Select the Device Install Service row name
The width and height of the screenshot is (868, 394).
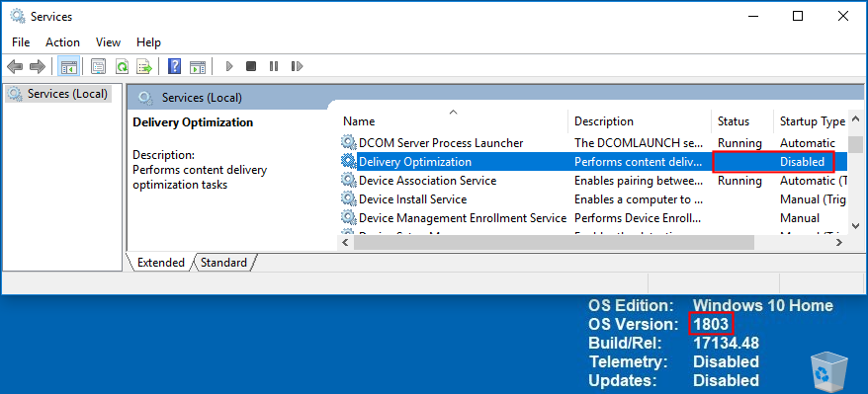pyautogui.click(x=412, y=199)
